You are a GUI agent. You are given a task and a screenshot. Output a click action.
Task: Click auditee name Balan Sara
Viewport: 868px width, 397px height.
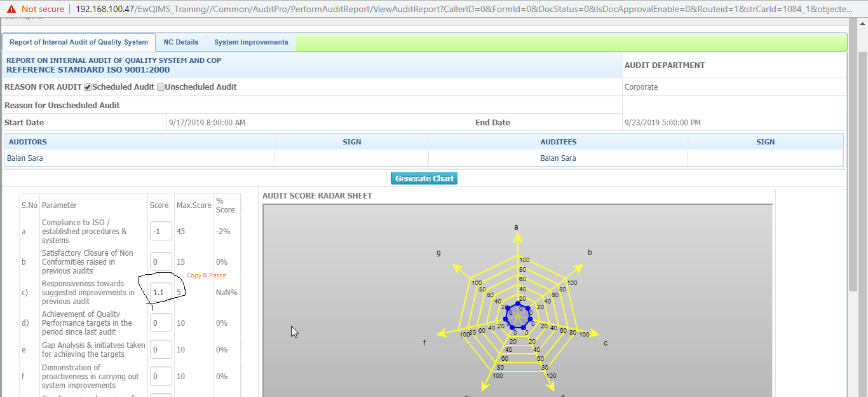[558, 158]
